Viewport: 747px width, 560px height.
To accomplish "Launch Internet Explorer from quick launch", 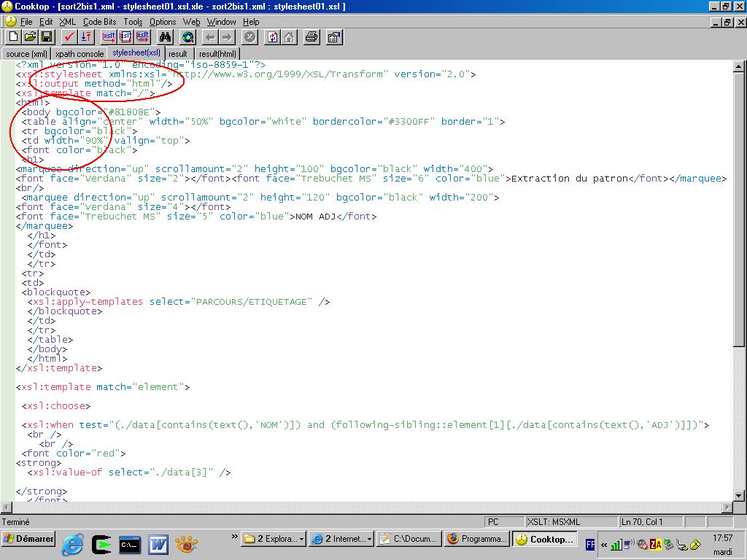I will click(73, 544).
